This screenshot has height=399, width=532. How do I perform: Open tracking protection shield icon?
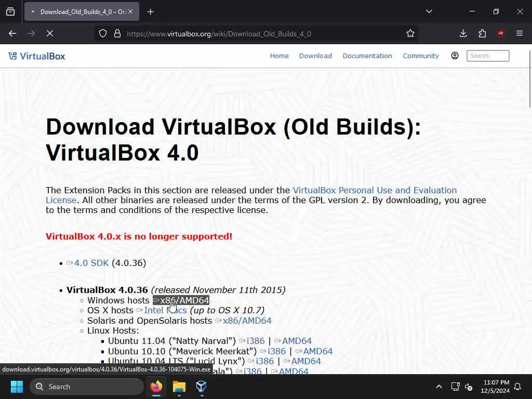coord(103,33)
